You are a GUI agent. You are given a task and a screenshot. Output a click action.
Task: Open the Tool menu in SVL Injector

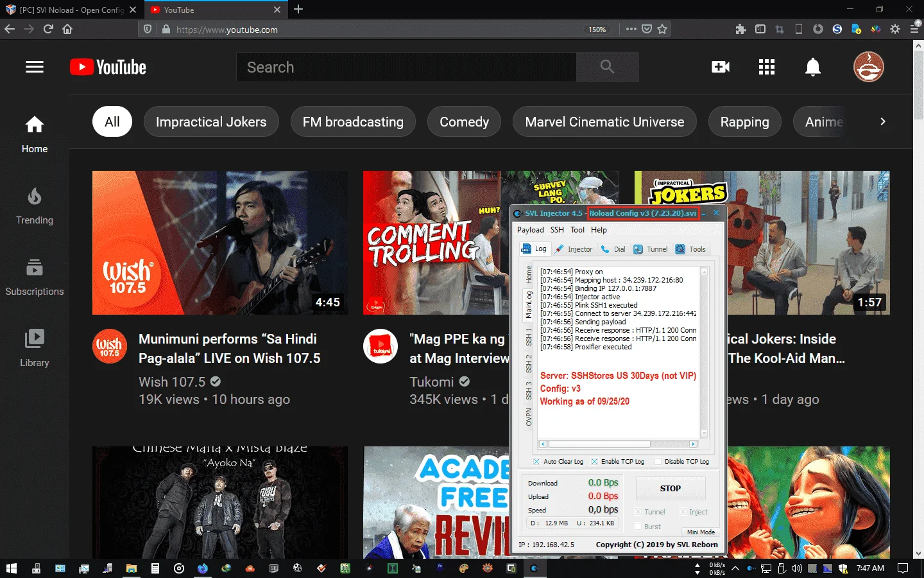(x=577, y=230)
